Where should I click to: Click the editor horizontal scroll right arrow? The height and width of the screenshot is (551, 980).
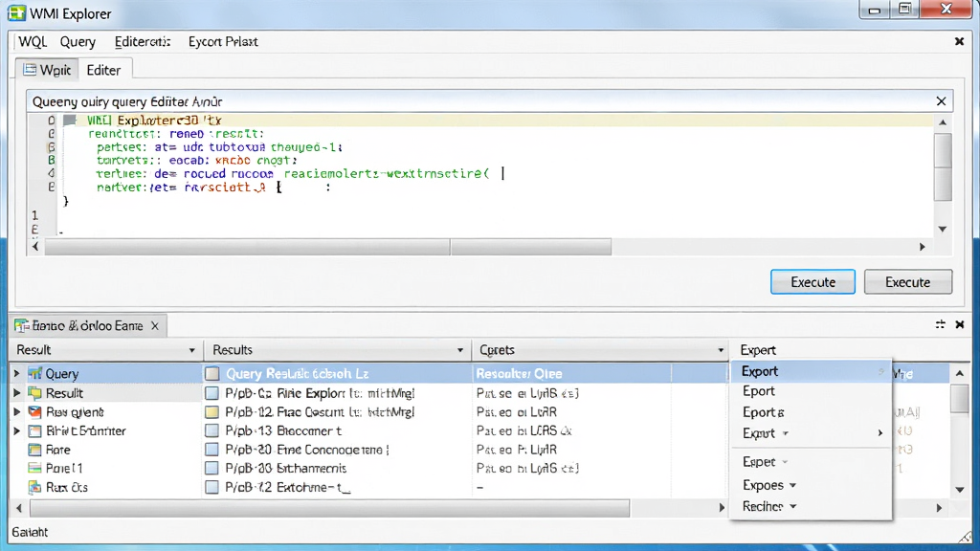pyautogui.click(x=923, y=247)
